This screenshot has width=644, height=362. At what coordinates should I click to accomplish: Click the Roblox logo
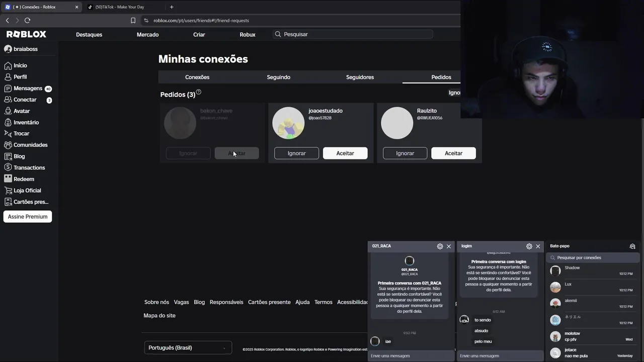click(26, 34)
